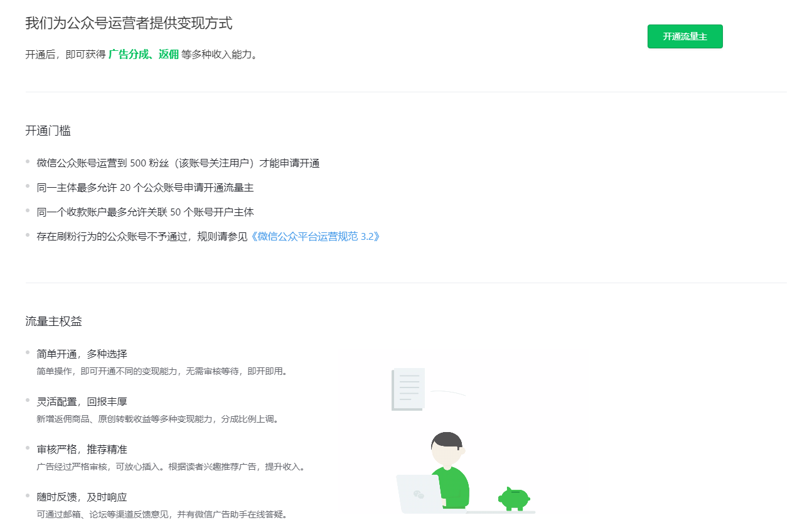This screenshot has height=525, width=812.
Task: Click the 50 个账号开户主体 line
Action: coord(145,212)
